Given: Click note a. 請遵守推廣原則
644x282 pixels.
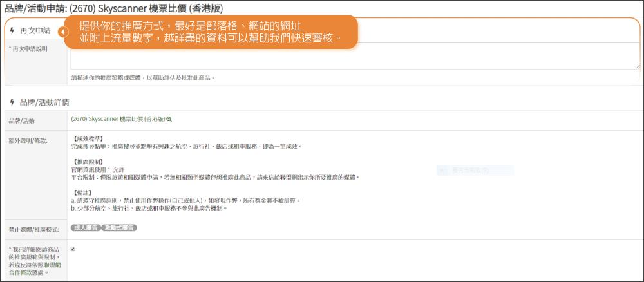Looking at the screenshot, I should click(185, 200).
